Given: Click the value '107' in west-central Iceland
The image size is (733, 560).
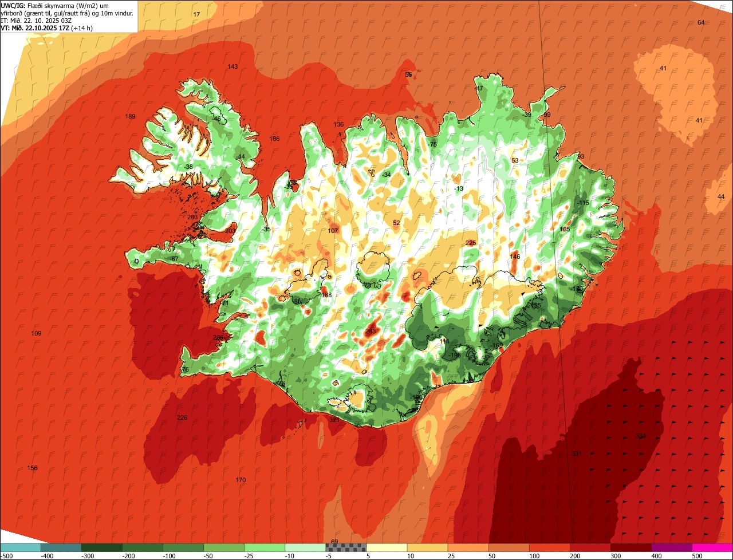Looking at the screenshot, I should [x=333, y=231].
